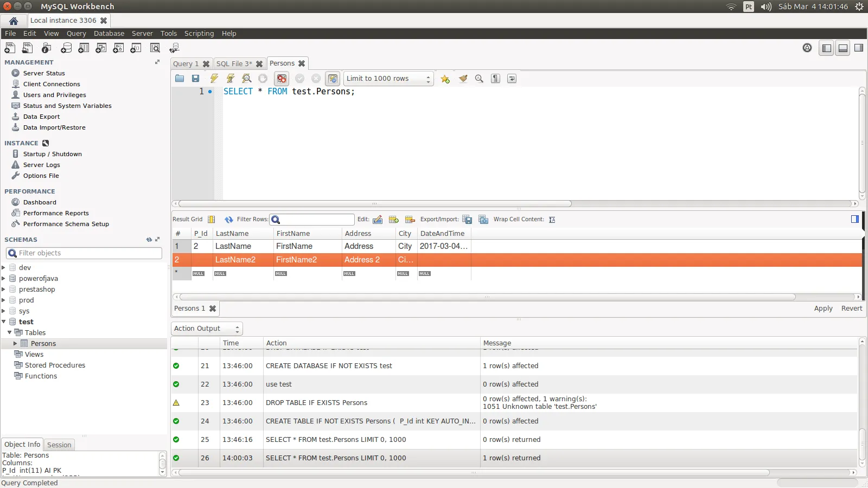868x488 pixels.
Task: Open the Database menu
Action: (x=108, y=34)
